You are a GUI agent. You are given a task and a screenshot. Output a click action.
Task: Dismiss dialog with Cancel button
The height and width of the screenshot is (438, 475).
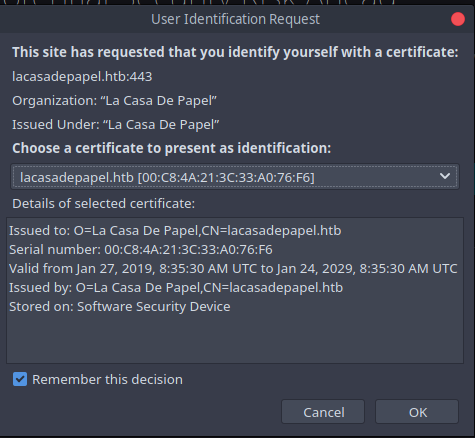(x=323, y=412)
